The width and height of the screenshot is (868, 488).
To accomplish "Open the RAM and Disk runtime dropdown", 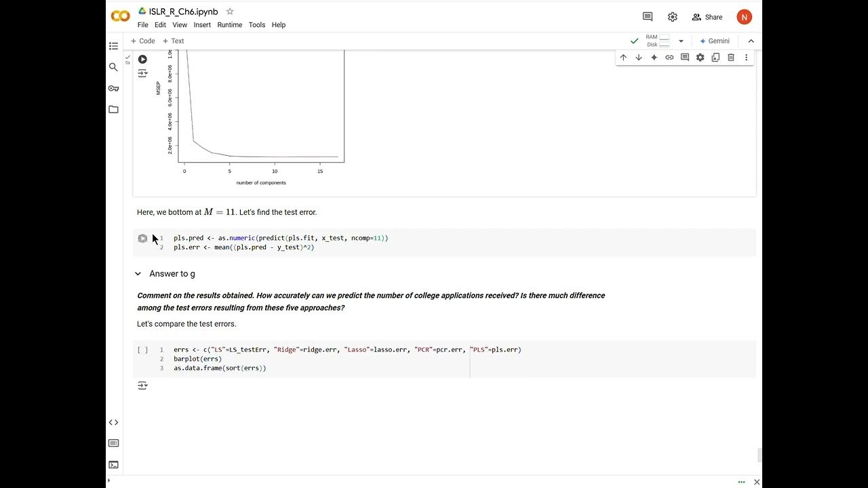I will pyautogui.click(x=681, y=41).
